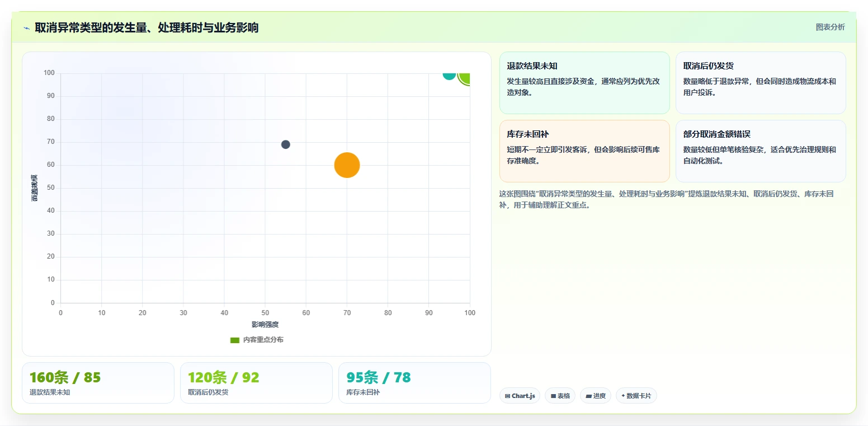The image size is (868, 426).
Task: Click the paragraph starting 这张图围绕
Action: [668, 199]
